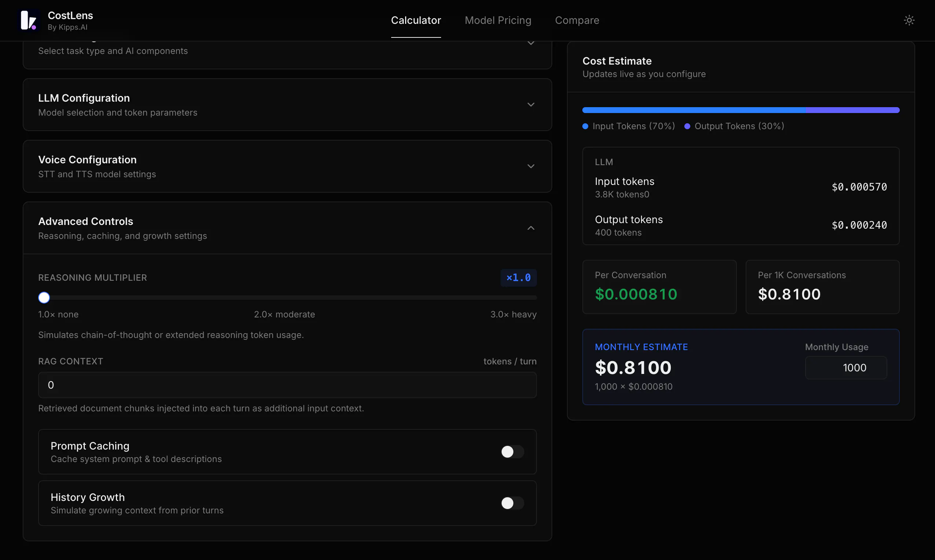Click the Output tokens cost $0.000240
The image size is (935, 560).
(859, 225)
